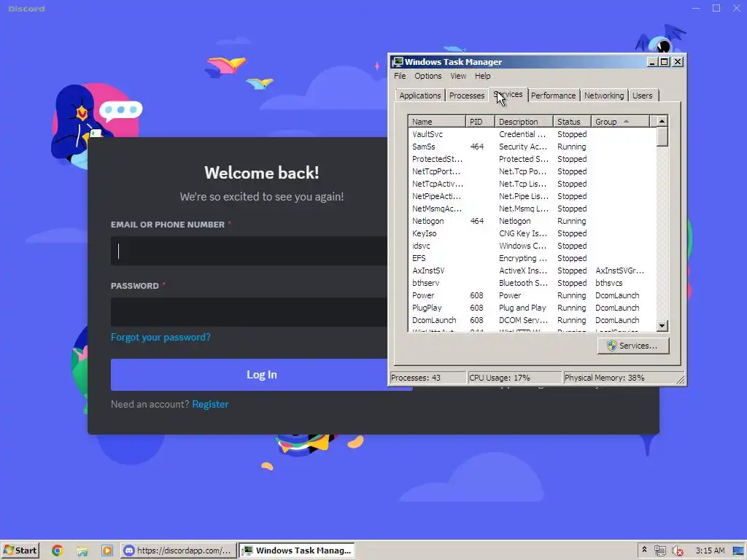Image resolution: width=747 pixels, height=560 pixels.
Task: Switch to the Processes tab
Action: click(x=466, y=96)
